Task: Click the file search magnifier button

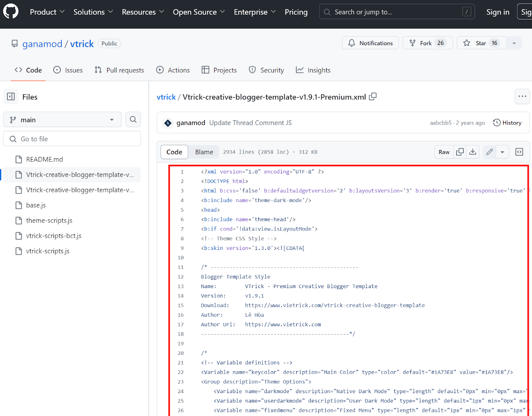Action: (133, 120)
